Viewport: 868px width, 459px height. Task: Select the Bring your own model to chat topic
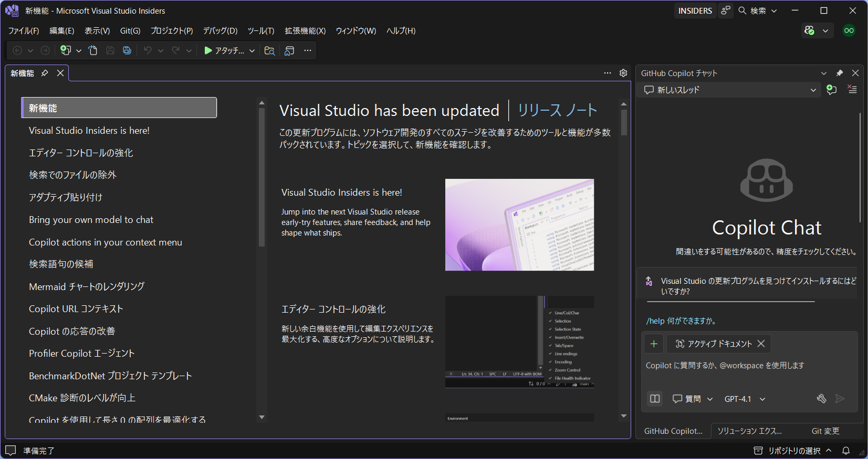pos(91,219)
